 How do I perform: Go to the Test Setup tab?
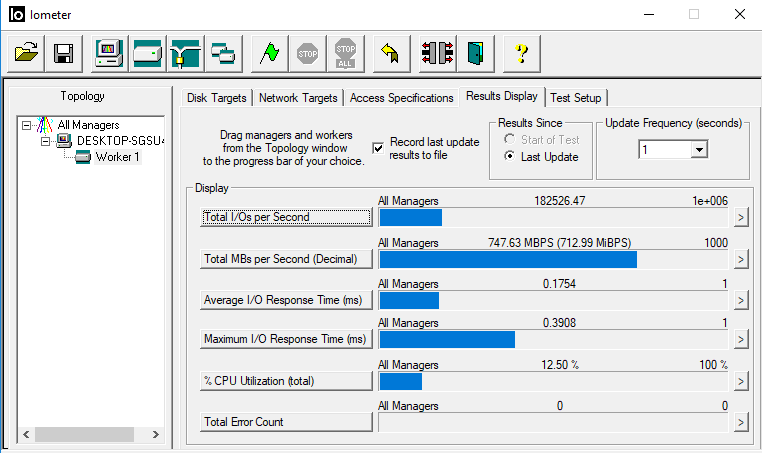pos(576,98)
